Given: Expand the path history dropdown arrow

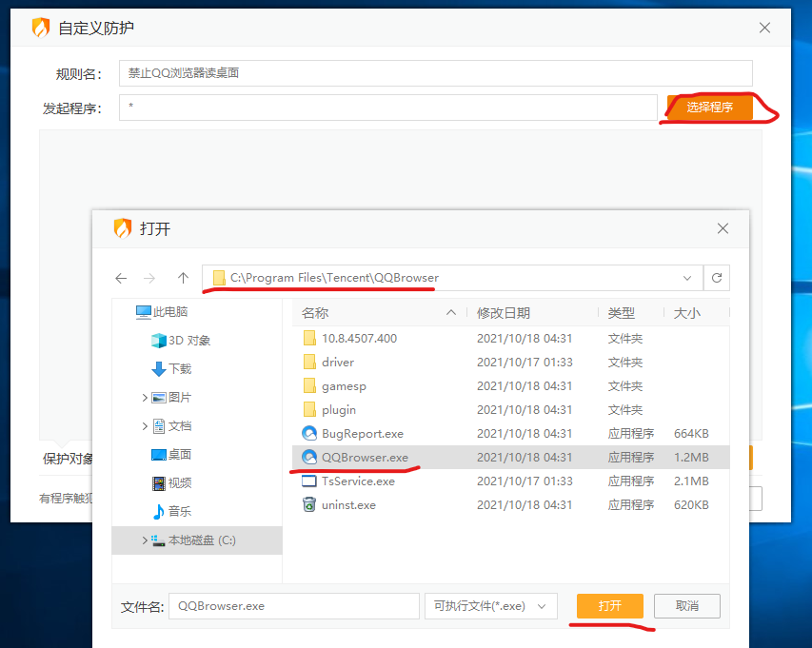Looking at the screenshot, I should (687, 278).
